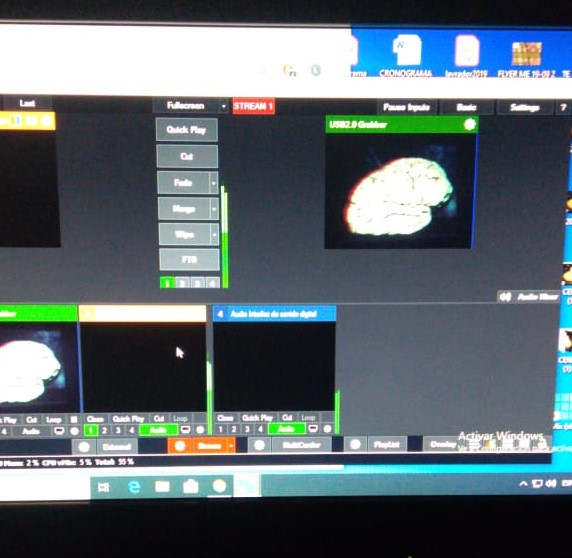Enable overlay 1 under transition buttons
This screenshot has height=558, width=572.
tap(167, 283)
